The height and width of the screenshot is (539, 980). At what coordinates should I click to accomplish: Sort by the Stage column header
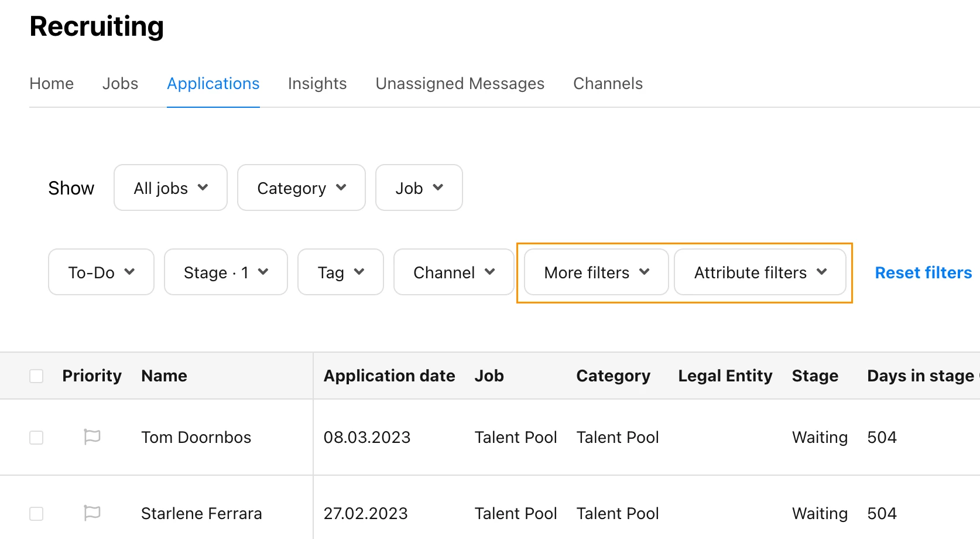tap(815, 376)
